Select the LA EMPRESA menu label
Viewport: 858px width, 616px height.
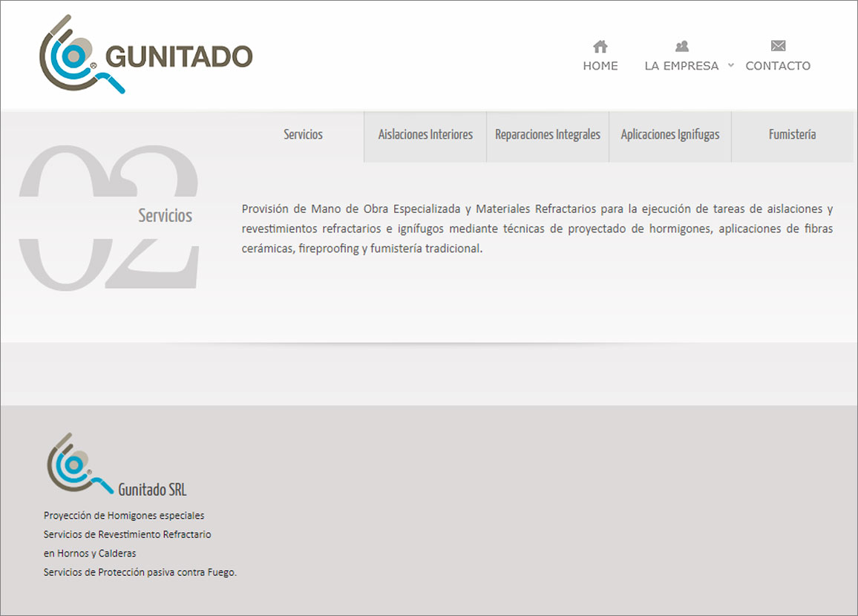coord(681,66)
